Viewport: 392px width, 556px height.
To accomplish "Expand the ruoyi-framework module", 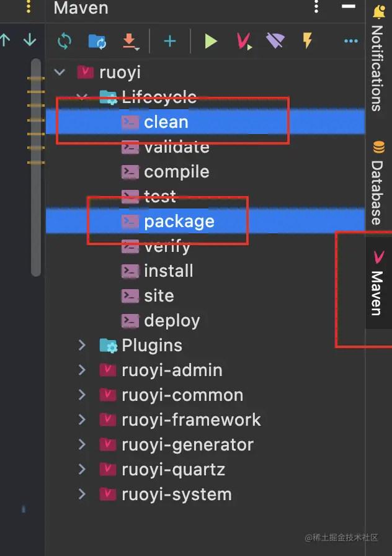I will [x=82, y=419].
